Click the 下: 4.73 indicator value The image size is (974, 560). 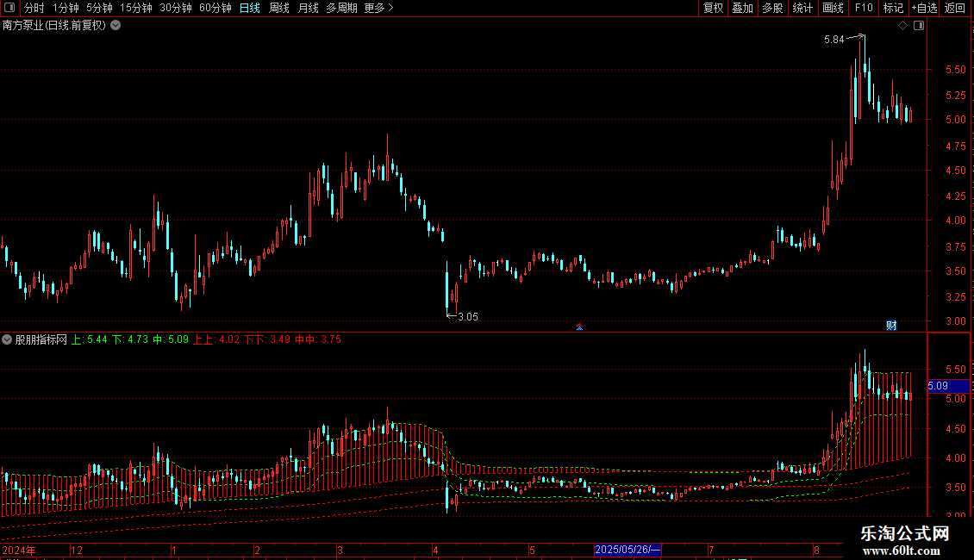point(130,339)
